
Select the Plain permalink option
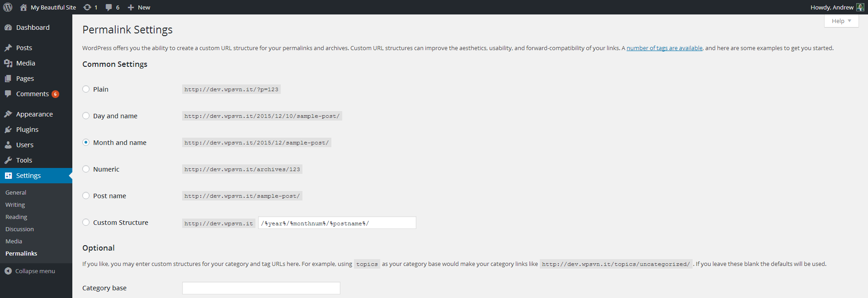coord(86,89)
